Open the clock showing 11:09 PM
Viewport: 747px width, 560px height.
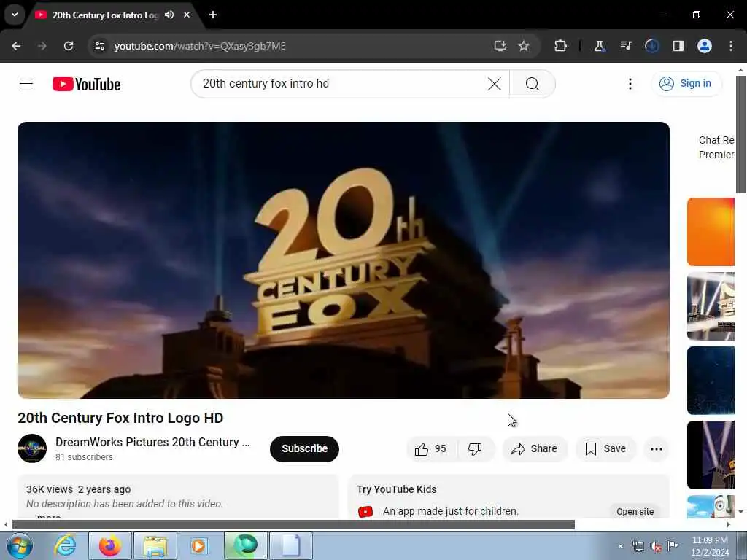coord(710,546)
